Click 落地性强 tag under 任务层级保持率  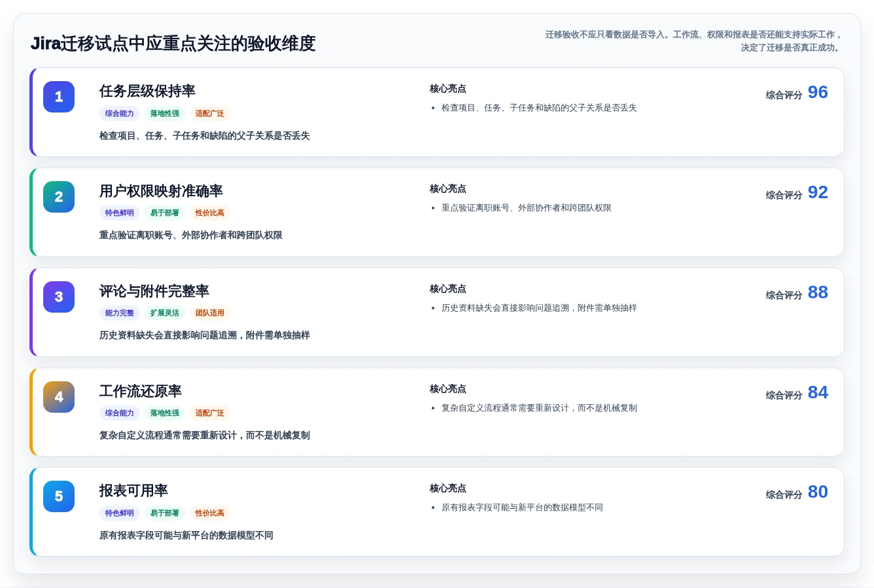click(x=165, y=113)
